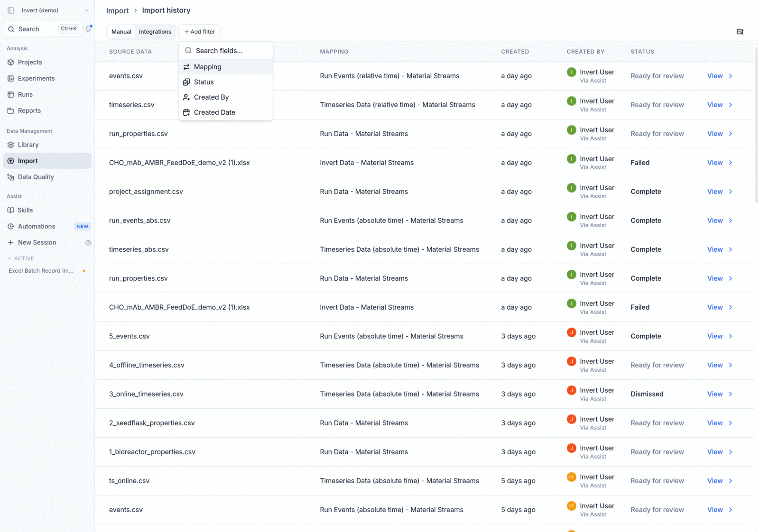Choose Created Date filter option
Viewport: 759px width, 532px height.
226,112
